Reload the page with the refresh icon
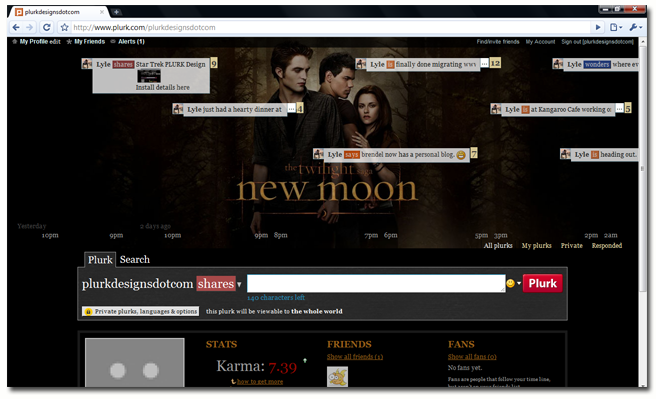 (46, 28)
